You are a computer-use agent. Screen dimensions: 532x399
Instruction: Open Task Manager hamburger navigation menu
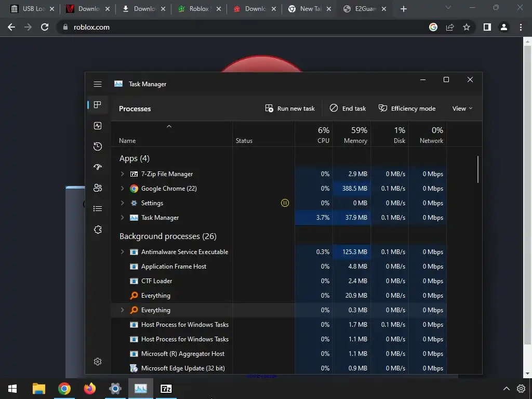97,84
